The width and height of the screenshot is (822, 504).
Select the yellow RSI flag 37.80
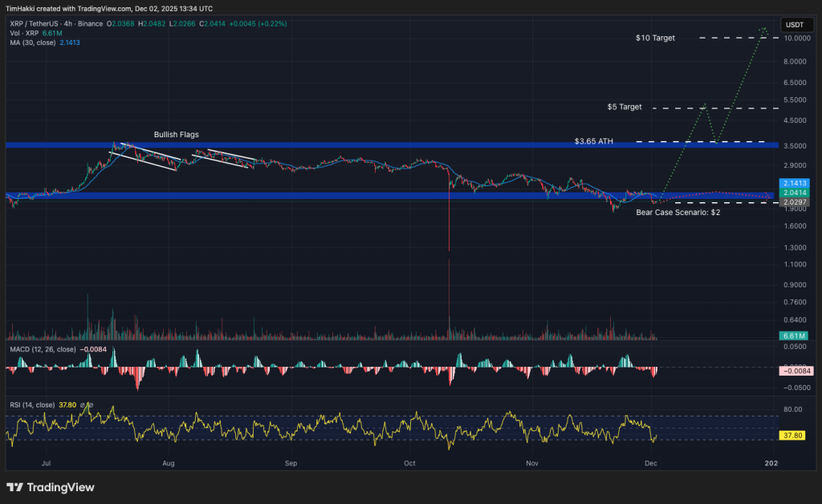tap(794, 436)
